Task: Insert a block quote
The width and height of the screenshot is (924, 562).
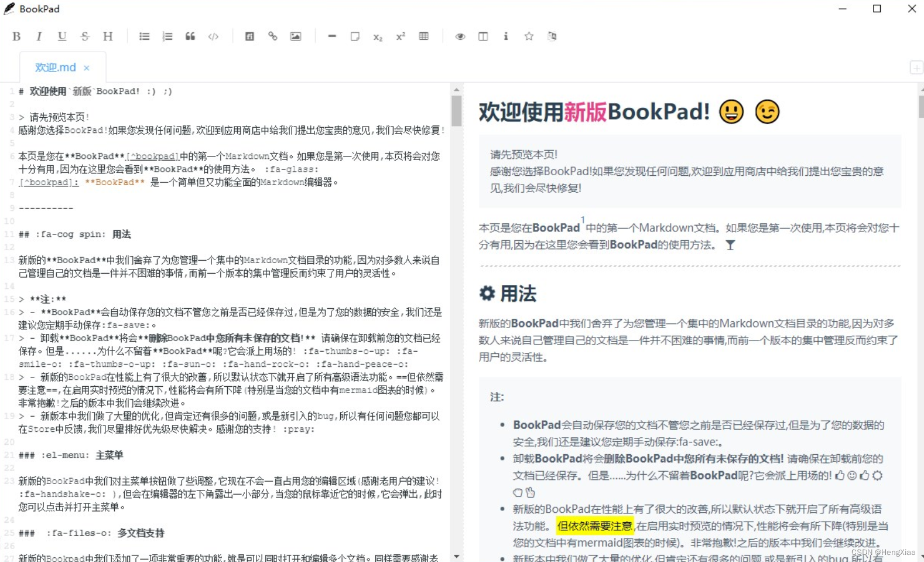Action: click(190, 36)
